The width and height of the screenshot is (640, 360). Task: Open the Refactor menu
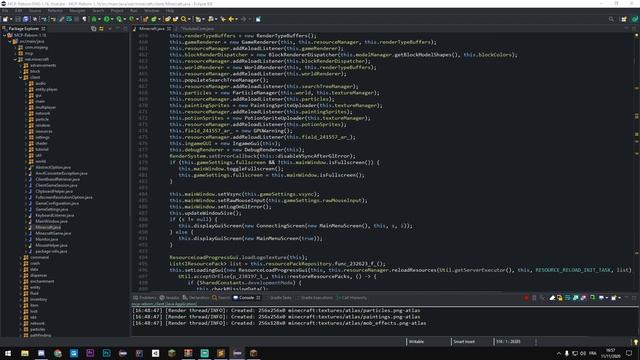(55, 11)
